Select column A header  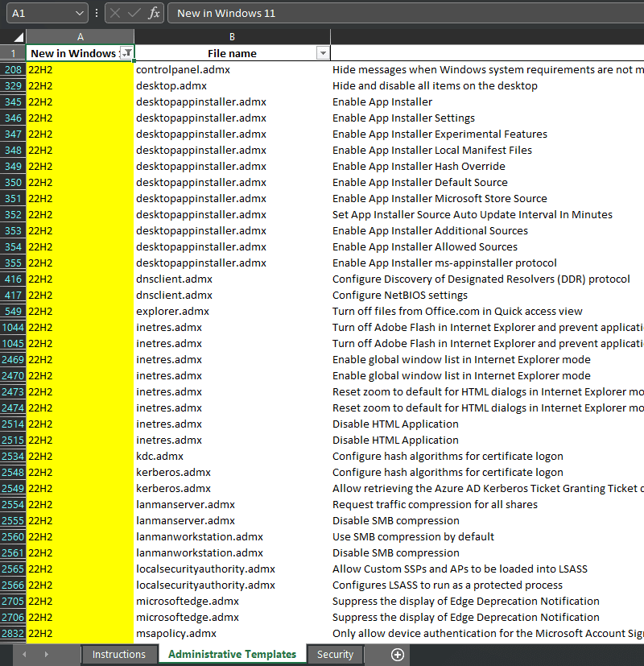[x=80, y=37]
